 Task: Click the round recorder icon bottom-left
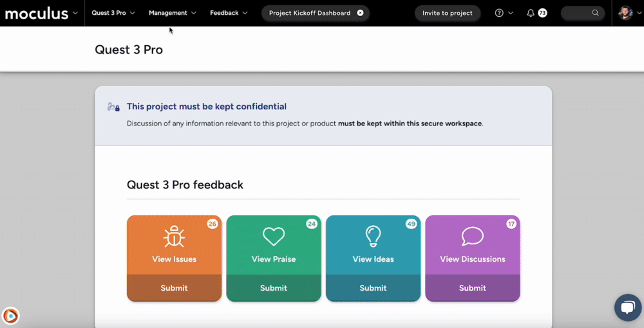[10, 316]
